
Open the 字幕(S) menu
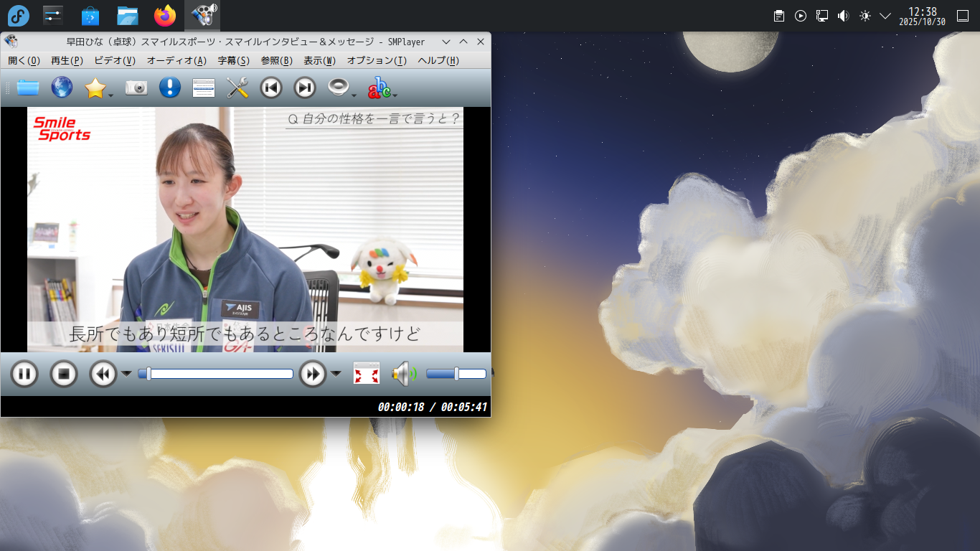click(x=234, y=61)
